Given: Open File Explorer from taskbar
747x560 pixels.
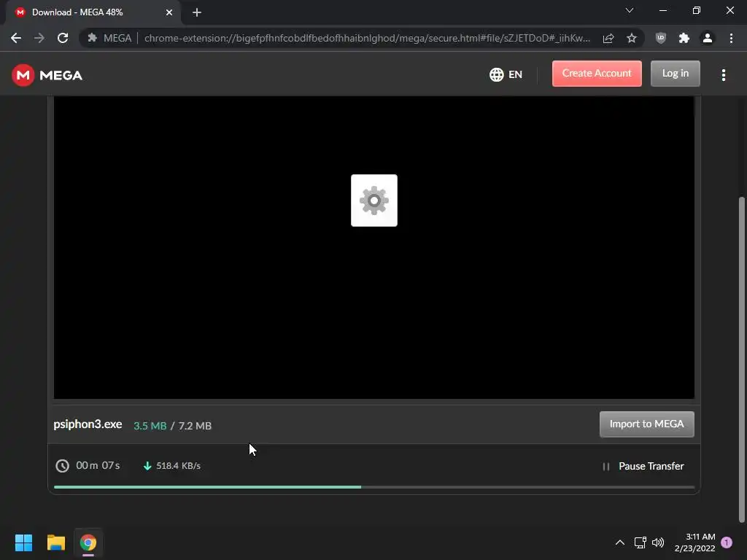Looking at the screenshot, I should click(55, 542).
